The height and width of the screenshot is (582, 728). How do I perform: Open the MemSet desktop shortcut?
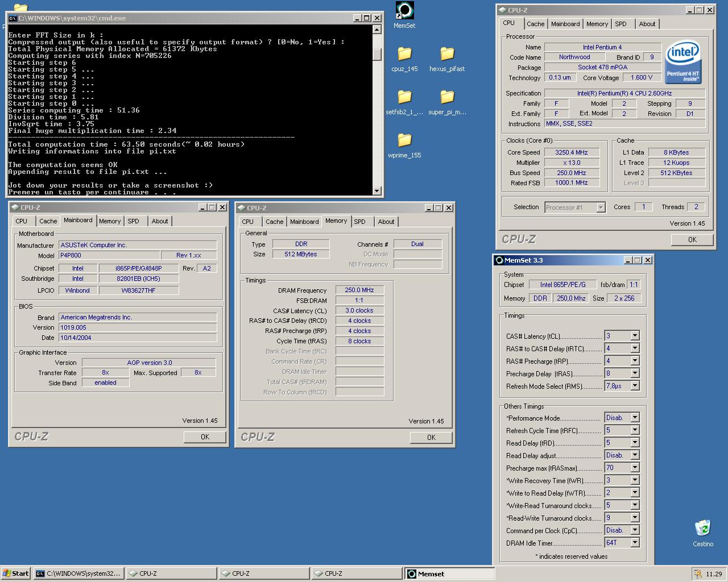(x=404, y=15)
